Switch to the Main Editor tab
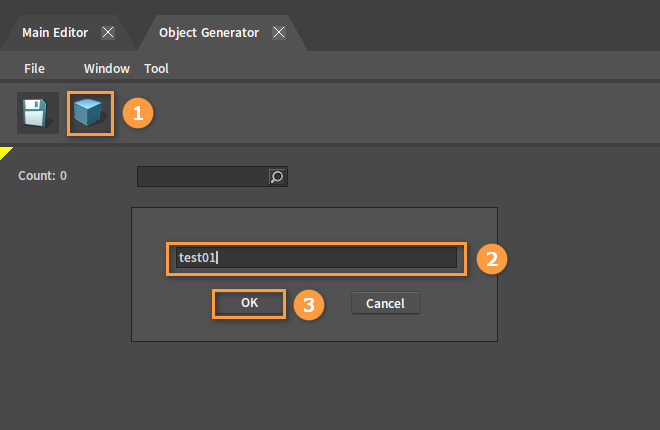This screenshot has width=660, height=430. pos(55,32)
